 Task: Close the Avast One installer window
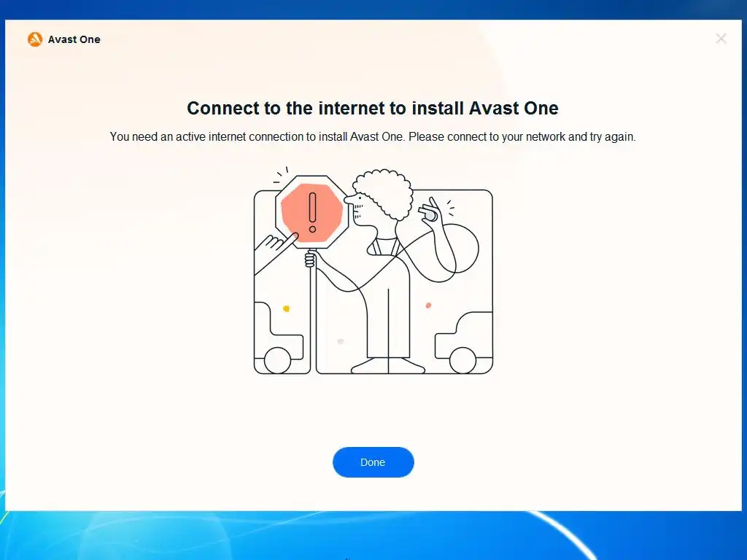(x=721, y=39)
